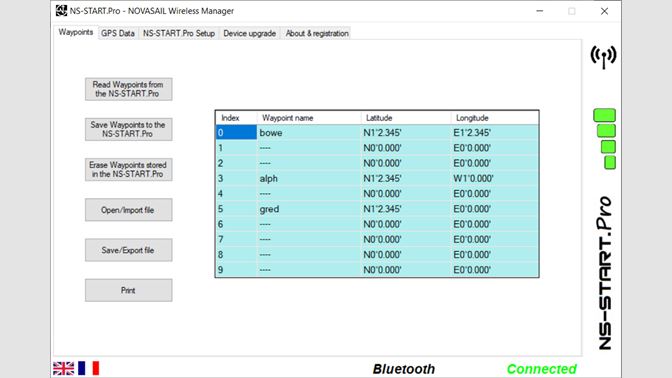This screenshot has height=378, width=672.
Task: Select the highlighted index 0 cell
Action: [x=237, y=133]
